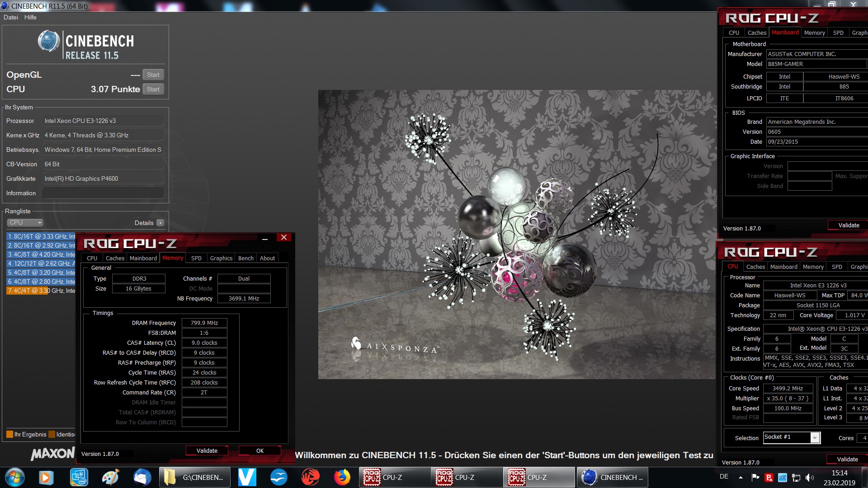This screenshot has width=868, height=488.
Task: Switch to CPU tab in Mainboard CPU-Z window
Action: click(734, 33)
